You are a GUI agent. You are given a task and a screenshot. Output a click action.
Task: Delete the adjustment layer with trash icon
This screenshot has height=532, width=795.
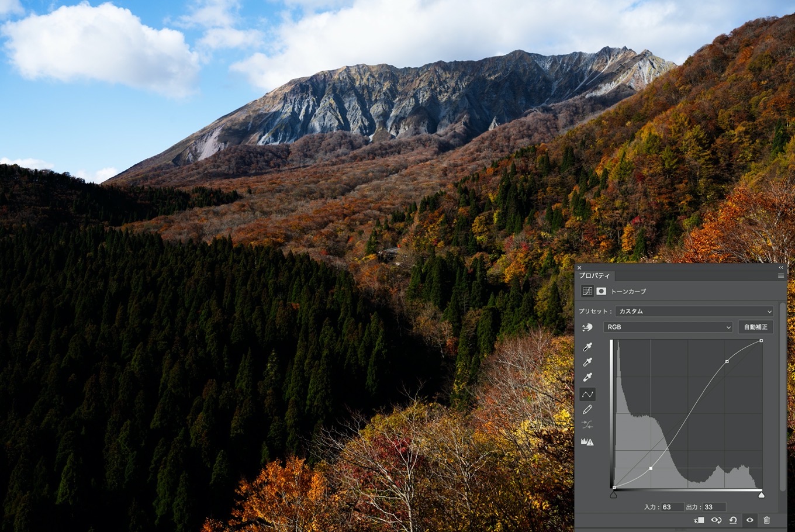(x=767, y=520)
